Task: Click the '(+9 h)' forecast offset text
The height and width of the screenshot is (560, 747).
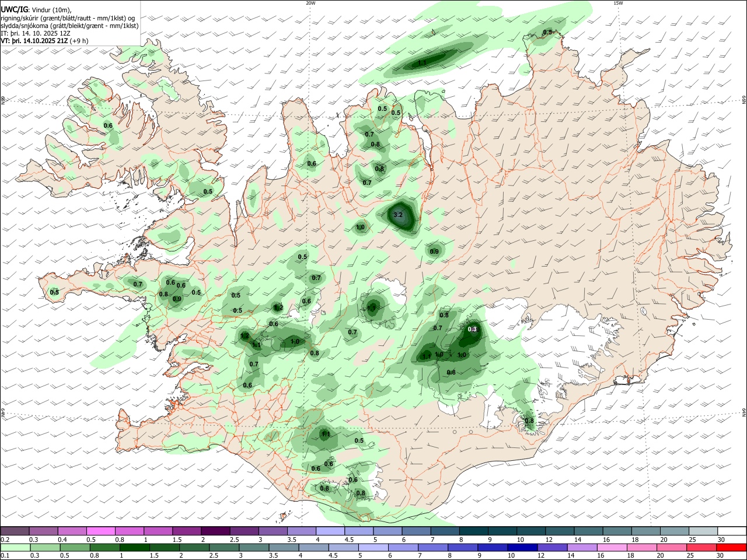Action: (79, 41)
